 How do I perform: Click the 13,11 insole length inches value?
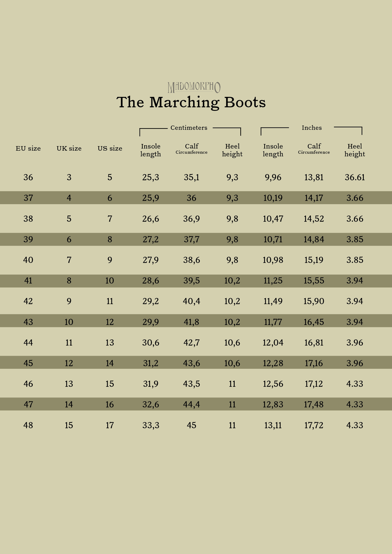point(273,425)
